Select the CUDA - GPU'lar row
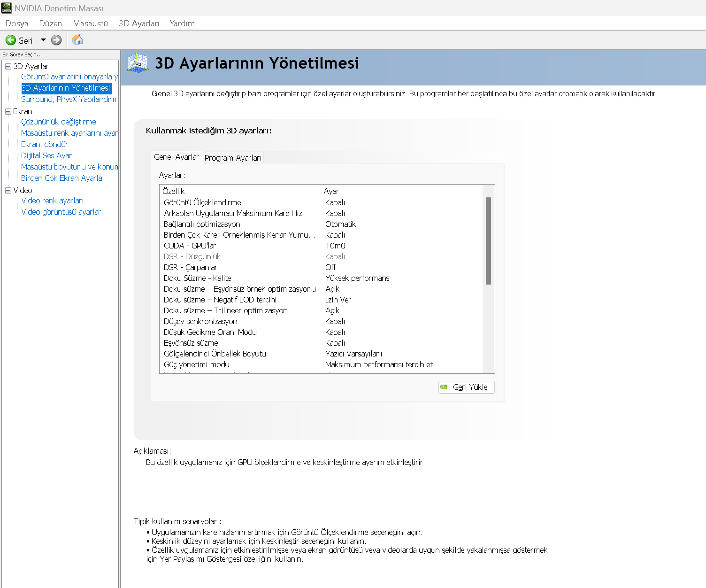706x588 pixels. click(321, 246)
